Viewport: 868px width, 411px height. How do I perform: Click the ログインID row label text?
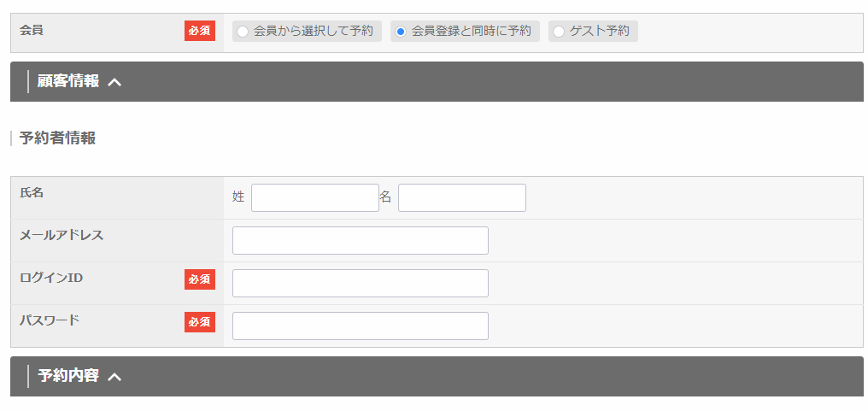[x=51, y=278]
